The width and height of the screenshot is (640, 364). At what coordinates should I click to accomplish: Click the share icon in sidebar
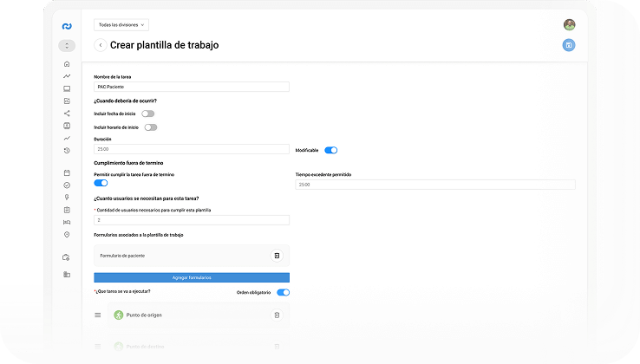[67, 114]
